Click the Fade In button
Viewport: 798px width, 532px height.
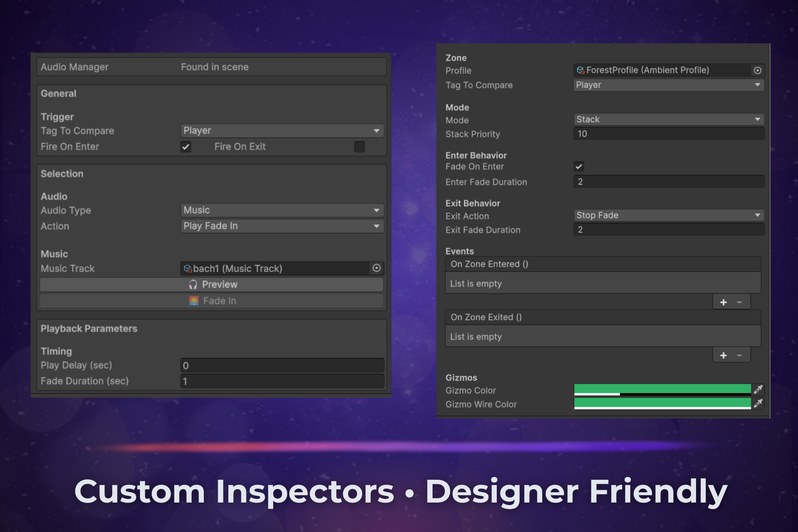(212, 301)
